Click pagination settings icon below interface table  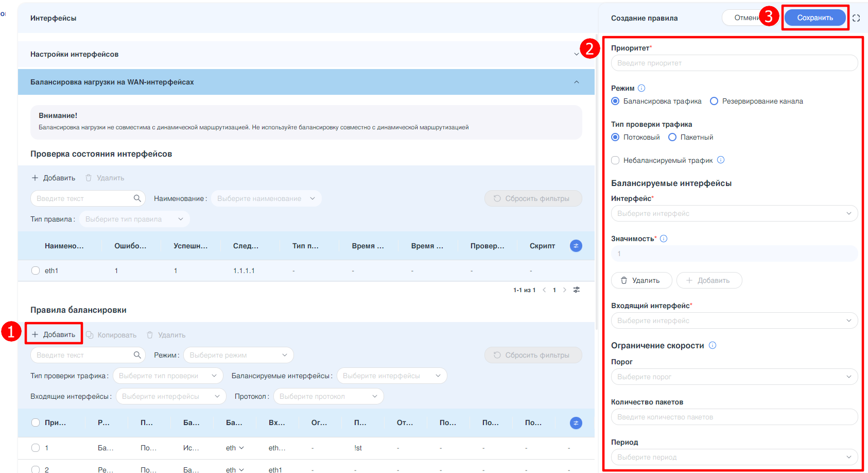click(x=577, y=290)
